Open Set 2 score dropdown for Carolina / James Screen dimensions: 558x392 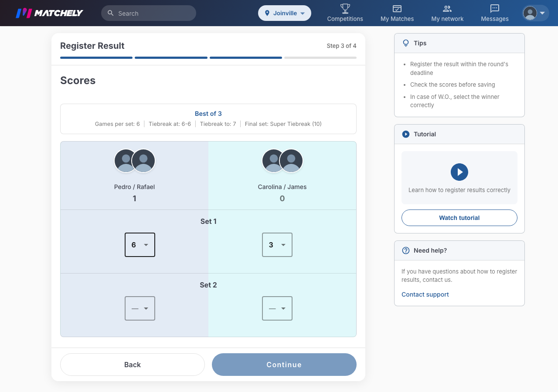(x=277, y=308)
